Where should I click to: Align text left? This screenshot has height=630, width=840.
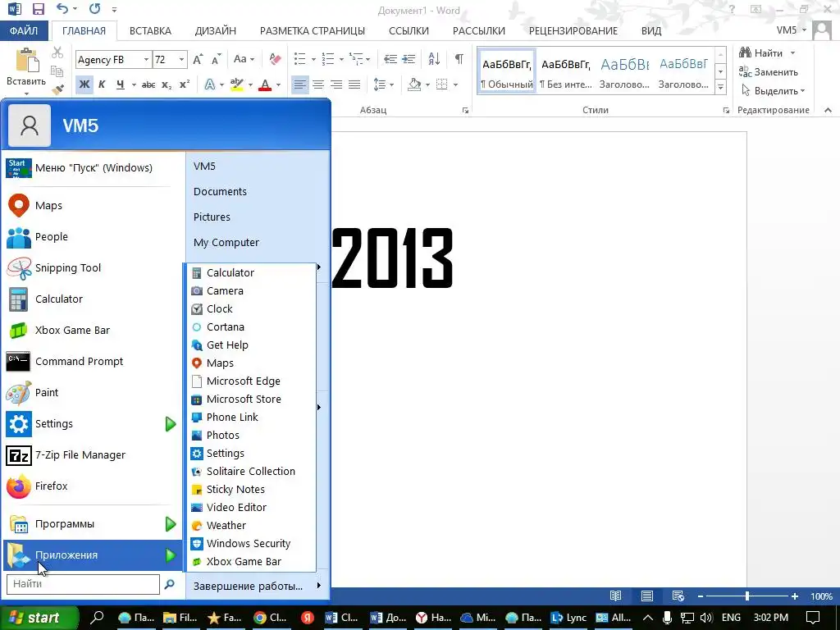300,84
